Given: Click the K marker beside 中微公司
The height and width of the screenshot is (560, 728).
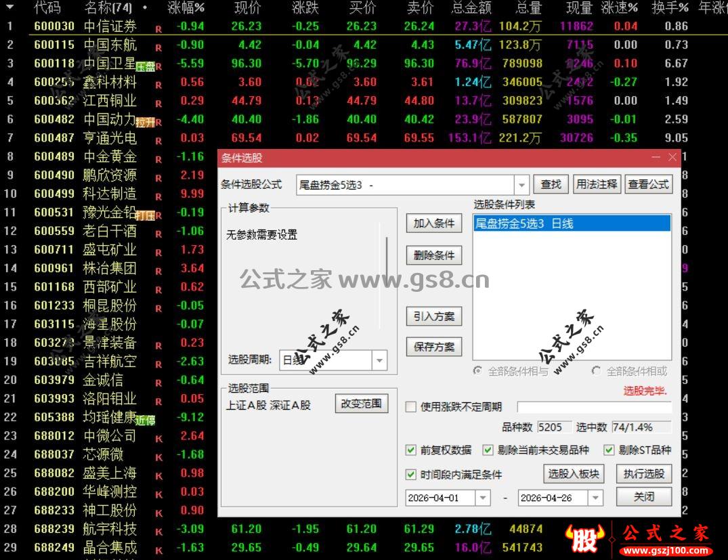Looking at the screenshot, I should click(158, 439).
